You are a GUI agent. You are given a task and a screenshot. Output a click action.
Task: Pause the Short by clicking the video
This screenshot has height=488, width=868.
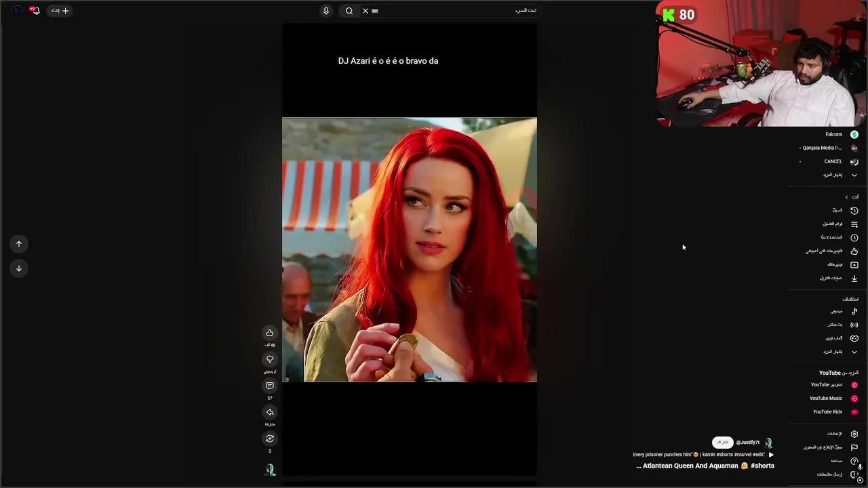coord(410,249)
